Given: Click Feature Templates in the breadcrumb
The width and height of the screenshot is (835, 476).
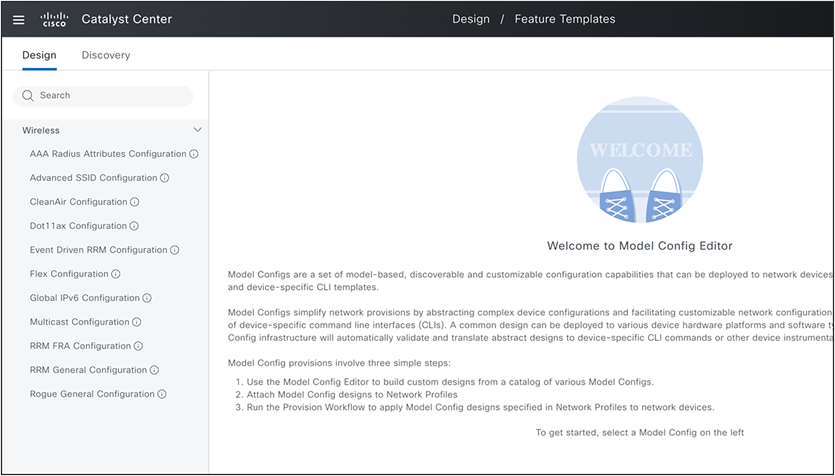Looking at the screenshot, I should click(565, 19).
